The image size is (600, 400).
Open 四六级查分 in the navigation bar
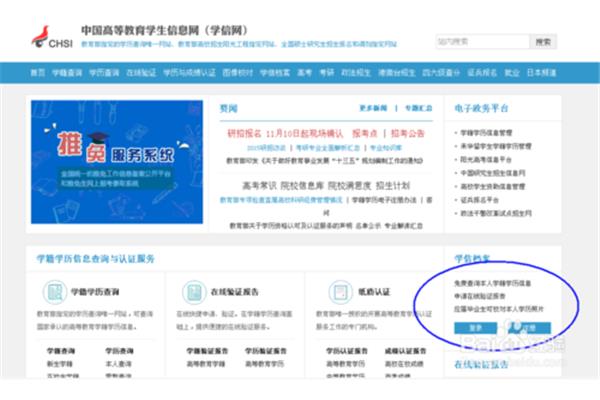tap(441, 72)
